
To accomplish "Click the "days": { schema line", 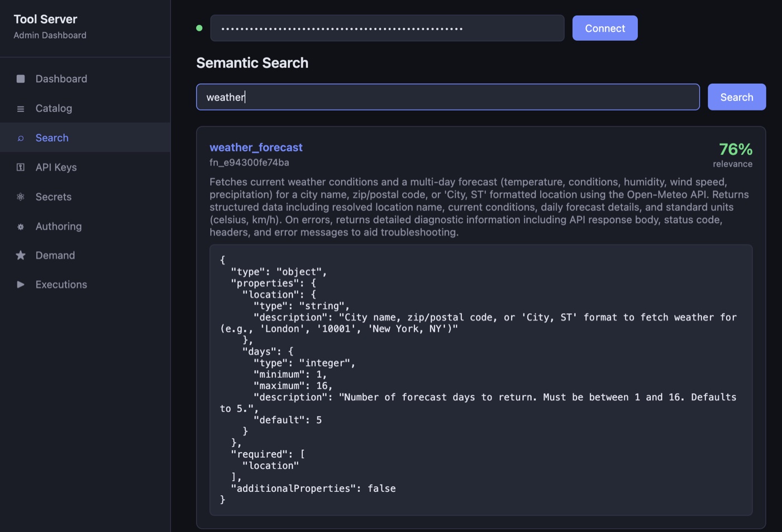I will (x=268, y=352).
